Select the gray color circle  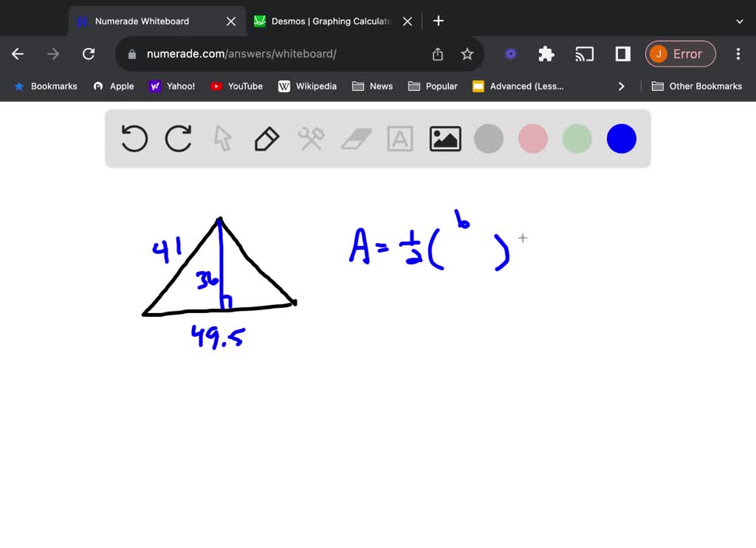click(488, 138)
